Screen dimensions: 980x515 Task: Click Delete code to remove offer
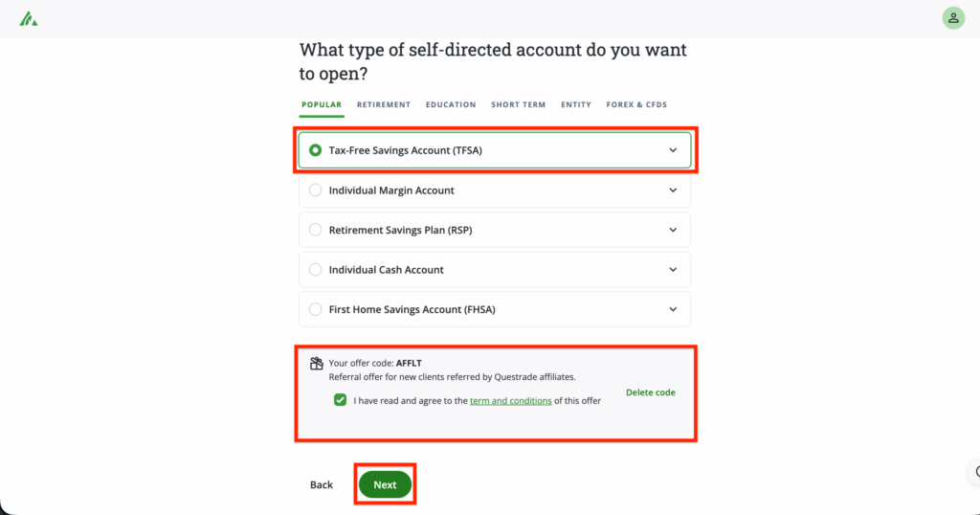650,392
